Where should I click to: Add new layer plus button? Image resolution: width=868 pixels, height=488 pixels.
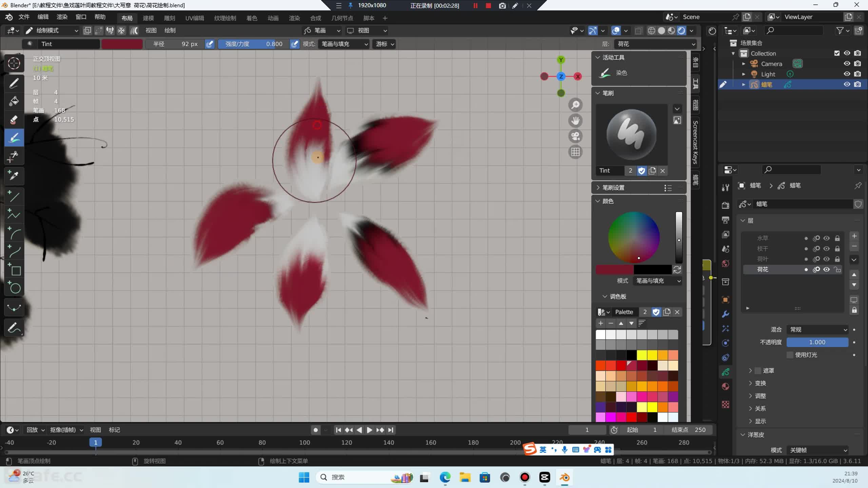tap(854, 236)
